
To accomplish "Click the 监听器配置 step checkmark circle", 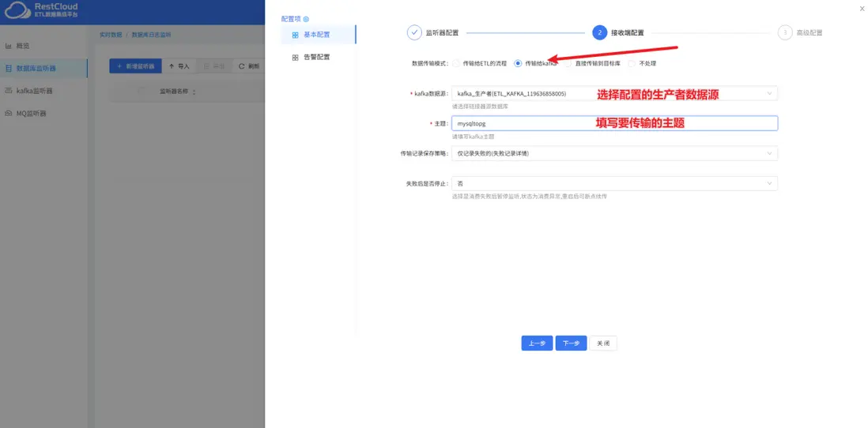I will coord(414,32).
